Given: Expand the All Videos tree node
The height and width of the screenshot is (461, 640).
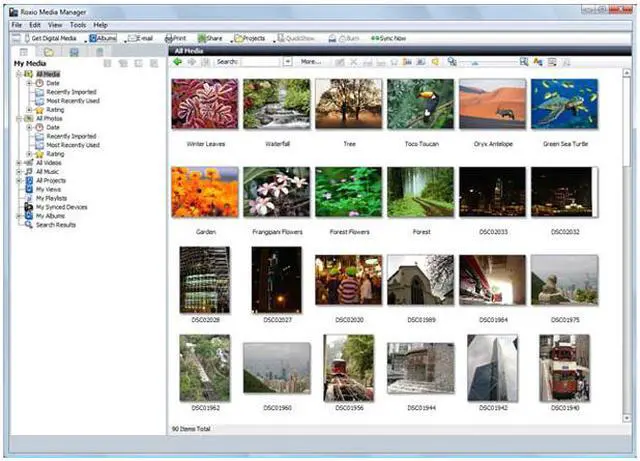Looking at the screenshot, I should (19, 163).
